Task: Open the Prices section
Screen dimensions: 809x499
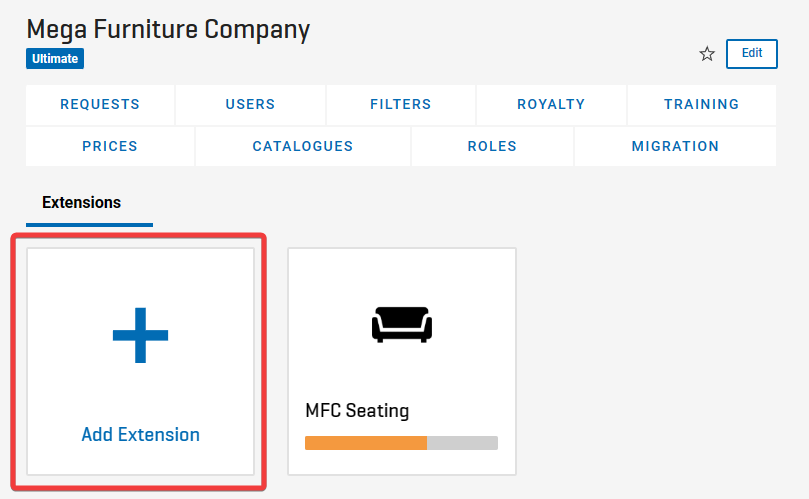Action: pyautogui.click(x=110, y=146)
